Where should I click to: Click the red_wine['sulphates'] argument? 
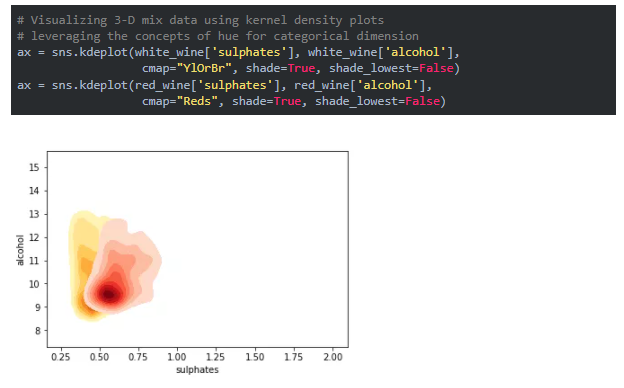tap(211, 85)
